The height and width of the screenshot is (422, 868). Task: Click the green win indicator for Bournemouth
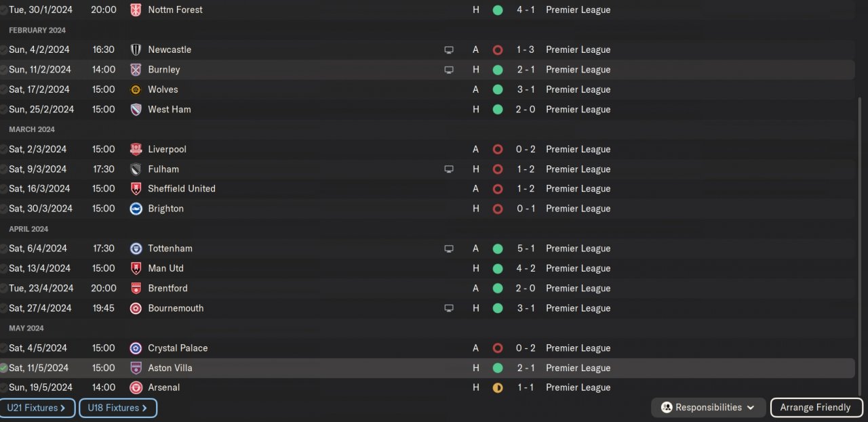tap(498, 308)
